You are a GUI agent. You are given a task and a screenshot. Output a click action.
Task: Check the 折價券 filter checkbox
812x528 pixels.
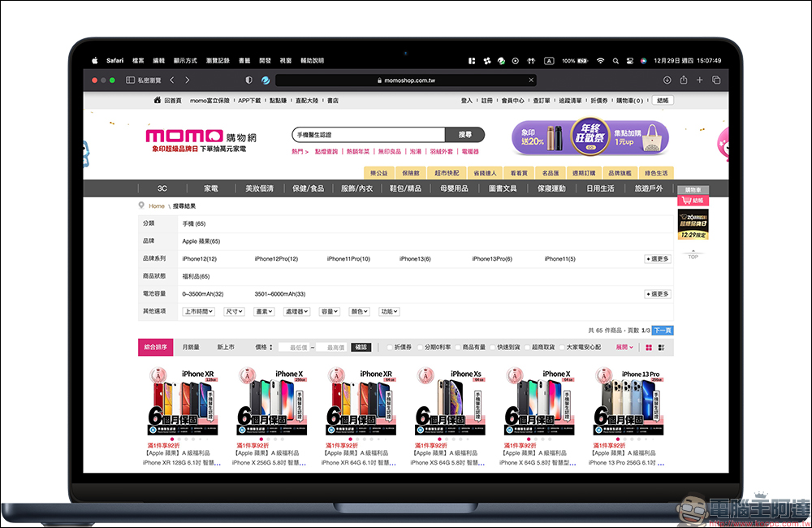coord(390,348)
